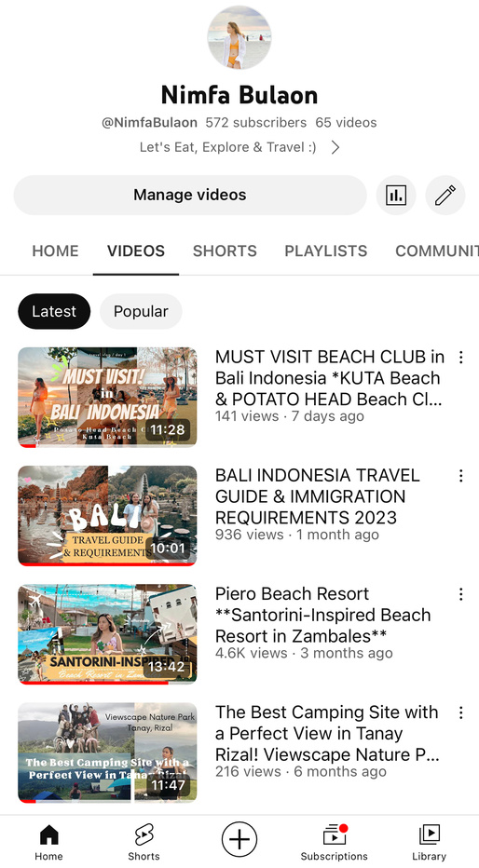Open three-dot menu for Piero Beach Resort video
The height and width of the screenshot is (868, 479).
(x=460, y=594)
